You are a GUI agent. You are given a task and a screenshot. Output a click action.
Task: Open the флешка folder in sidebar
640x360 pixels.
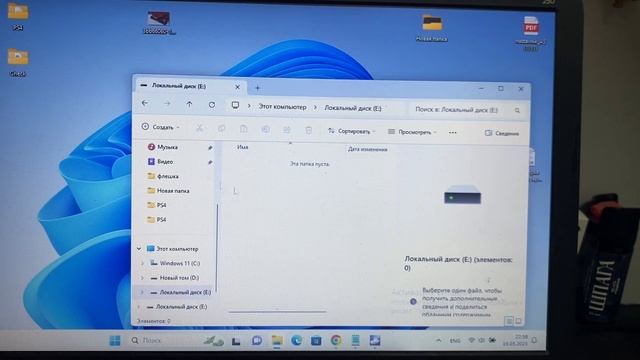(168, 176)
